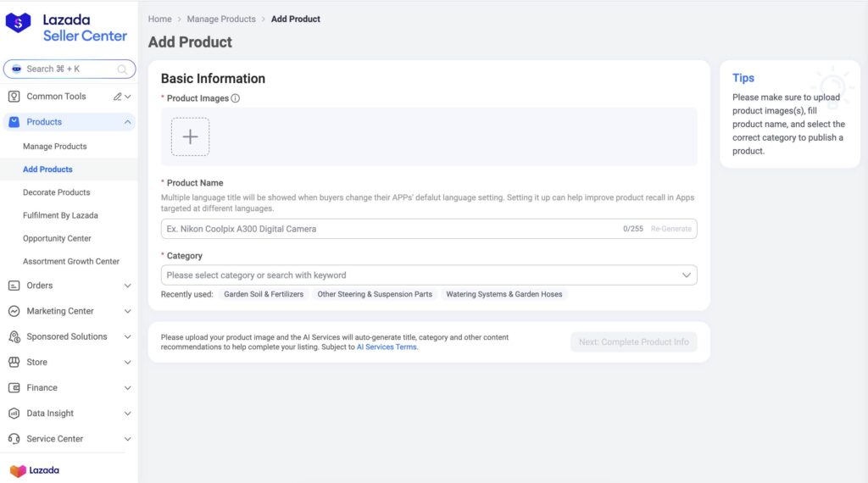Click the Tips panel heading

click(743, 78)
